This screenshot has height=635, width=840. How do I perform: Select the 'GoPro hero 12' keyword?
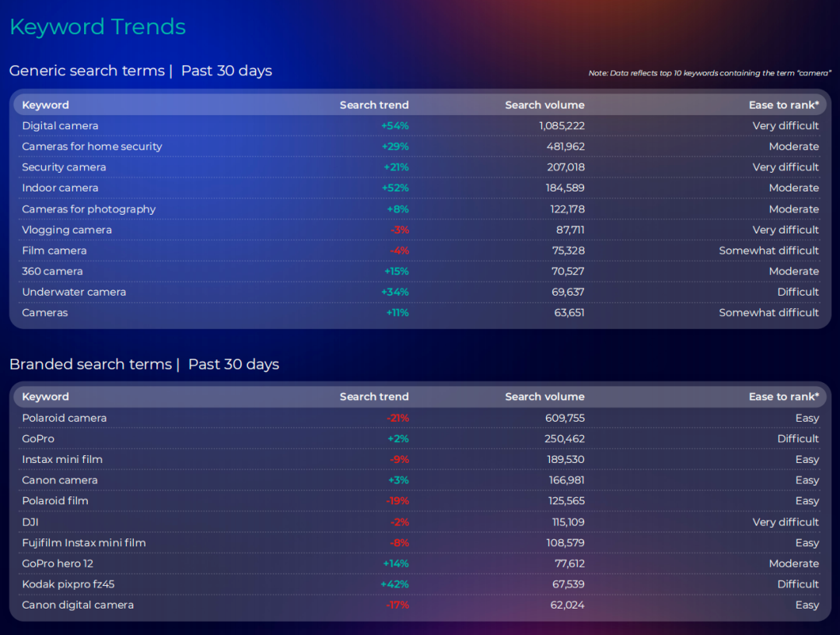pos(58,563)
